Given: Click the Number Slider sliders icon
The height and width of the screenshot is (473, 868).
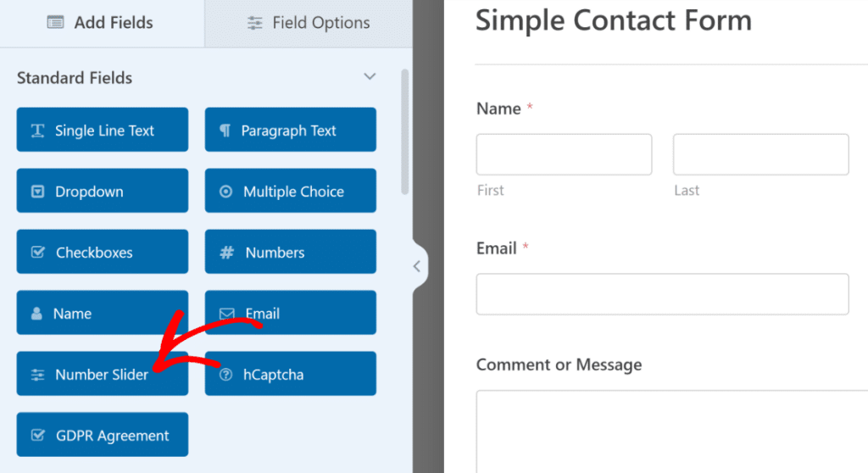Looking at the screenshot, I should pyautogui.click(x=37, y=375).
